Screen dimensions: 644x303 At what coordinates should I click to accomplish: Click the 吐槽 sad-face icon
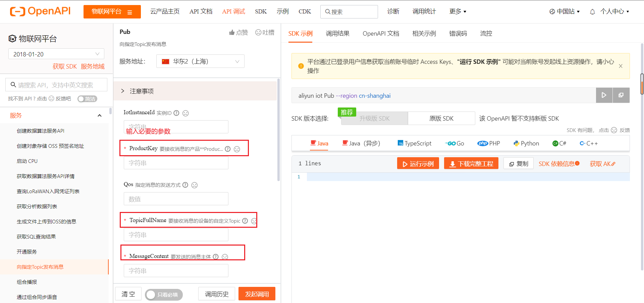[x=258, y=32]
